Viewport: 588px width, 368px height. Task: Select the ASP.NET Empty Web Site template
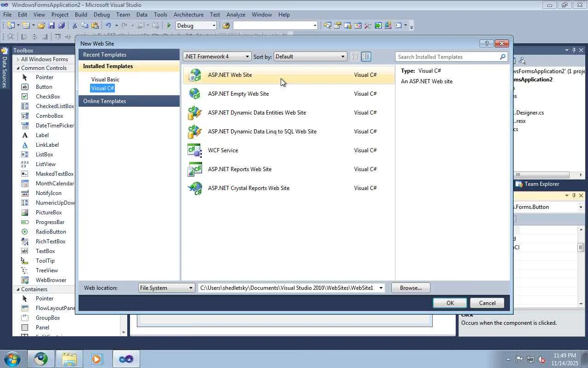289,94
